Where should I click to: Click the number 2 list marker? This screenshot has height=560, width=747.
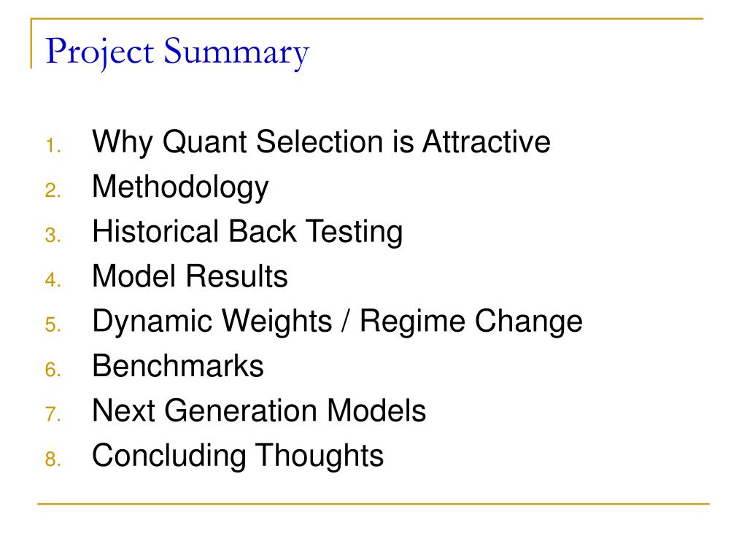[53, 190]
